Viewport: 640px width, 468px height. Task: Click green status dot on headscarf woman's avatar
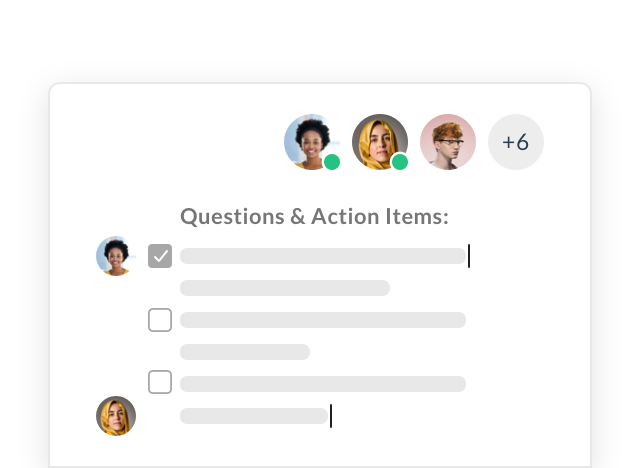coord(400,162)
